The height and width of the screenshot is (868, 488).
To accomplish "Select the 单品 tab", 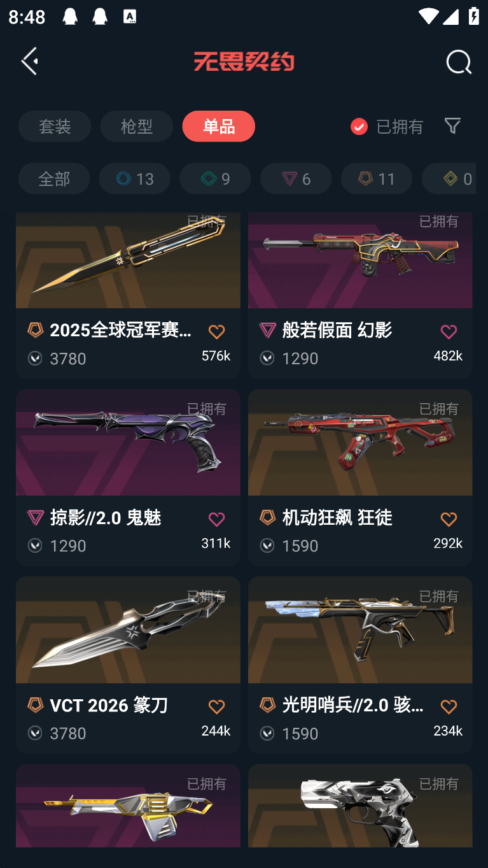I will [218, 126].
